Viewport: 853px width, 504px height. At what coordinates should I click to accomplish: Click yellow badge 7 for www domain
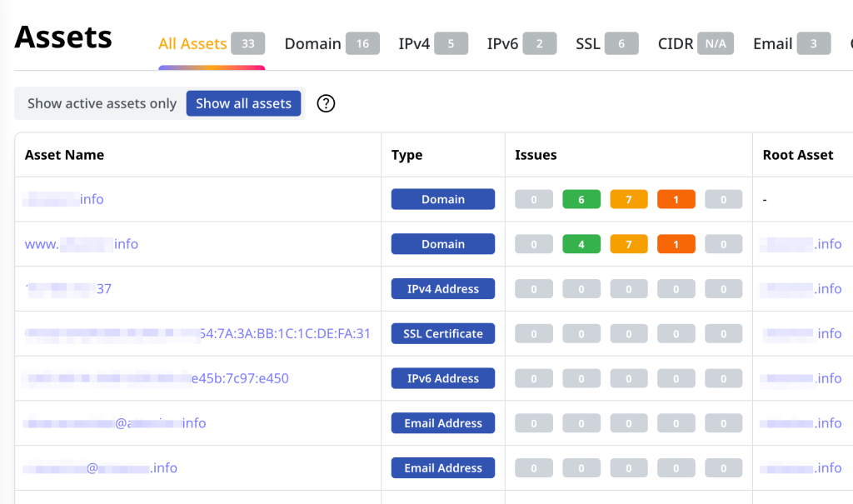pyautogui.click(x=629, y=244)
